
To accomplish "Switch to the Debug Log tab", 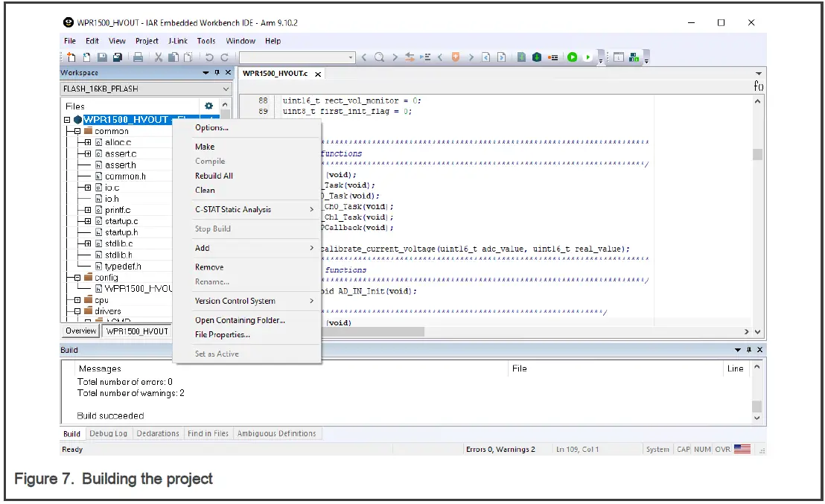I will [x=108, y=433].
